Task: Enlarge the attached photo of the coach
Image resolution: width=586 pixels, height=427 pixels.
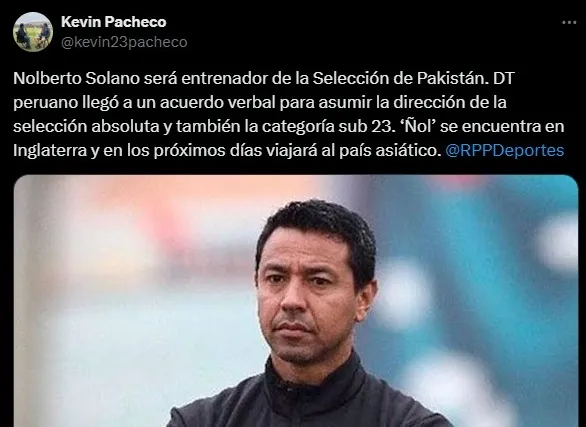Action: (x=296, y=301)
